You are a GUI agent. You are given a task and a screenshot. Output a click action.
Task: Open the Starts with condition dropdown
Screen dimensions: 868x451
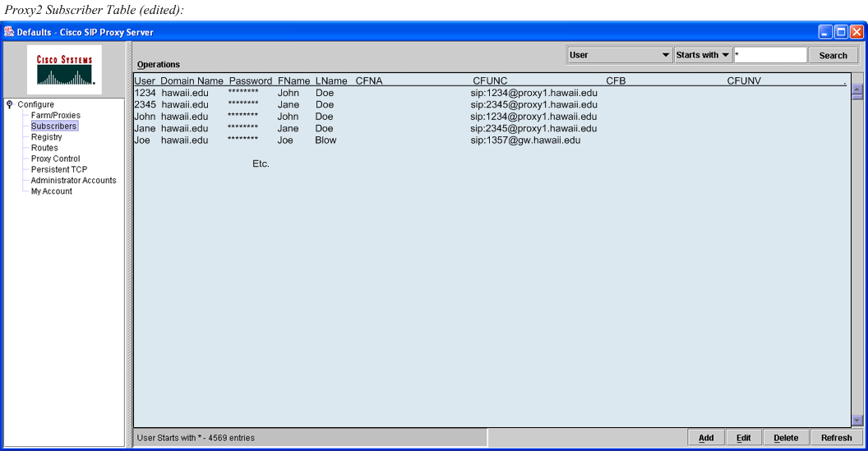point(703,55)
